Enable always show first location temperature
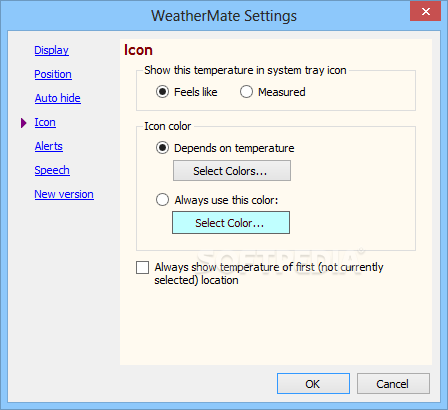The image size is (448, 410). click(142, 267)
